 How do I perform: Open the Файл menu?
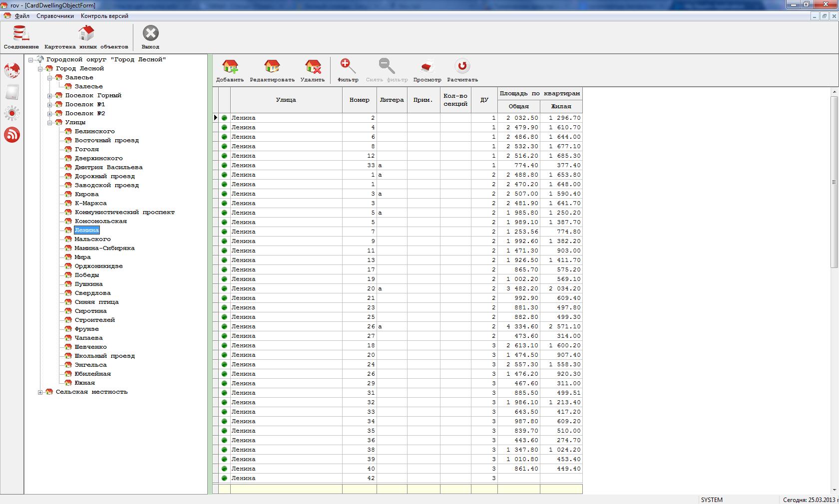[22, 16]
